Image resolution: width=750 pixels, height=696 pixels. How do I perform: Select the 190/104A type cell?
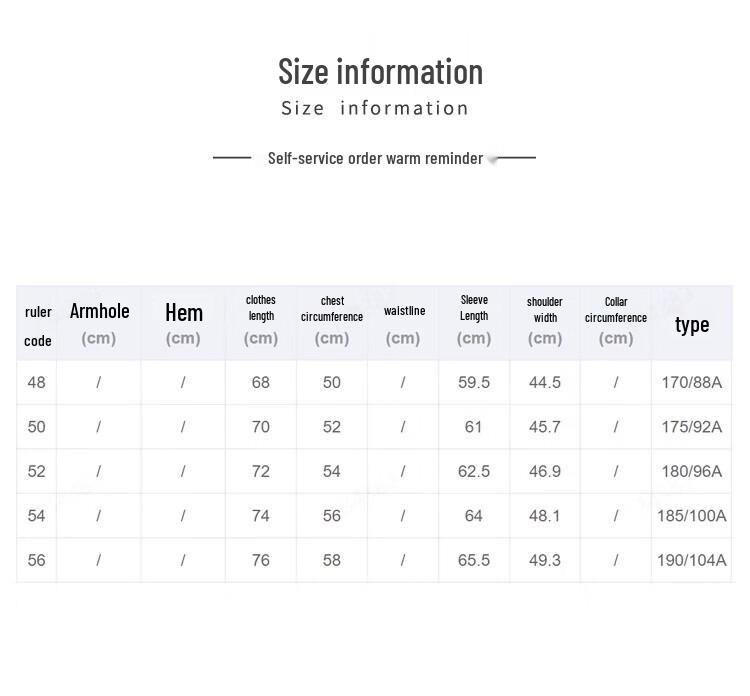[x=691, y=560]
